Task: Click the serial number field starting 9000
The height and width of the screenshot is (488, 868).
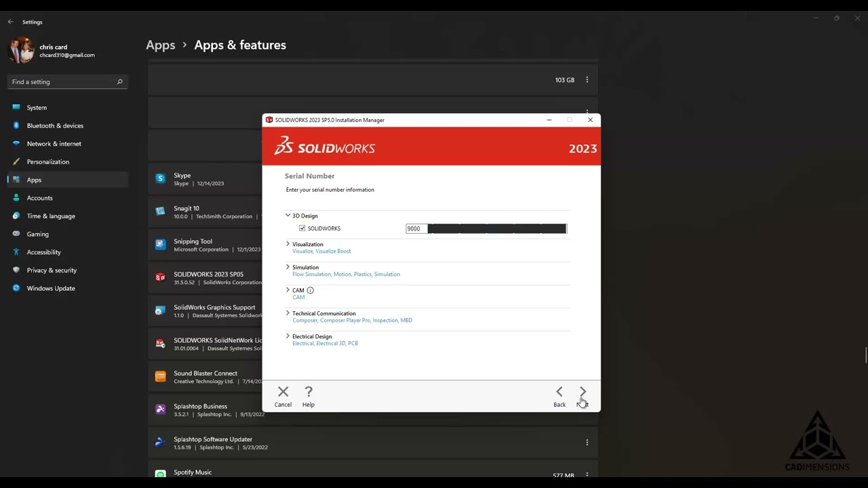Action: (486, 228)
